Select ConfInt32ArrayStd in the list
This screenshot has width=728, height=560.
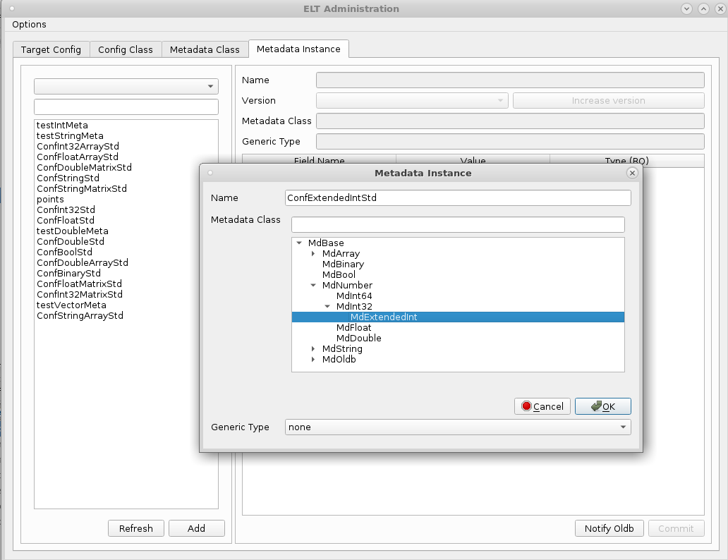[78, 146]
